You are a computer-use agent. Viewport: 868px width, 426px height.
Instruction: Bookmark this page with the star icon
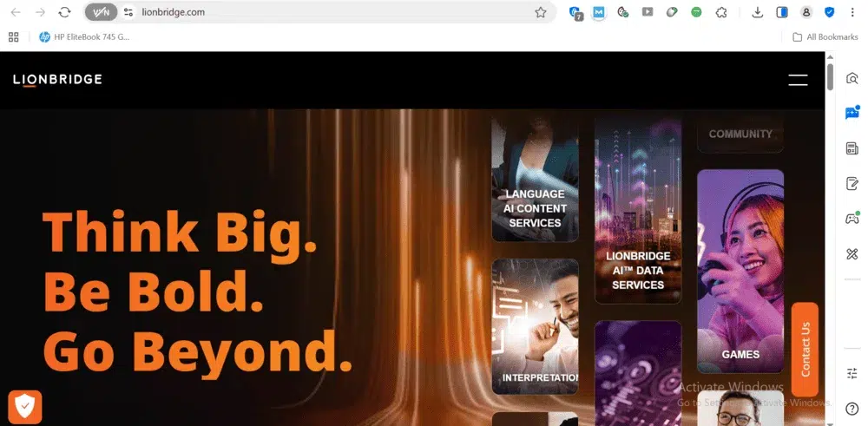click(540, 12)
